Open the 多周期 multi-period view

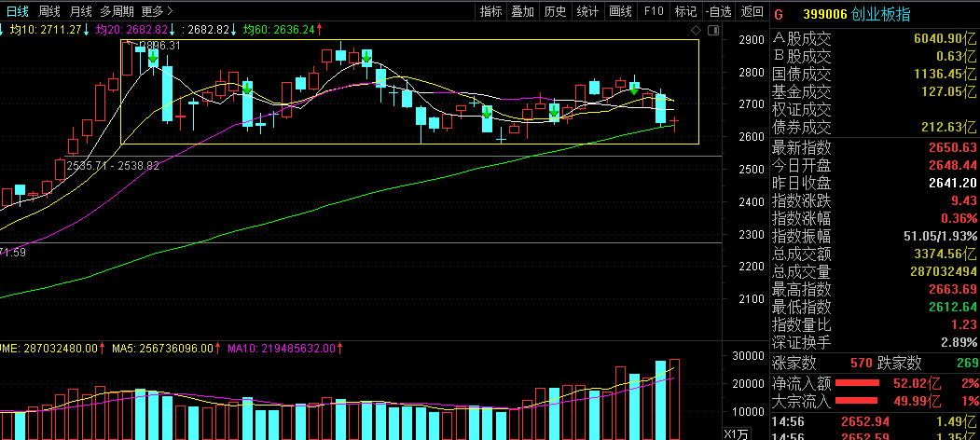[x=117, y=11]
